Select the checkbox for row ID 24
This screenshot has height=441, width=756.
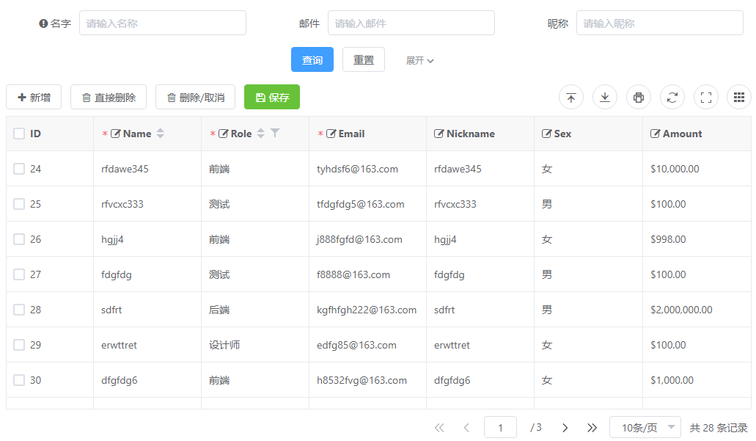click(19, 169)
